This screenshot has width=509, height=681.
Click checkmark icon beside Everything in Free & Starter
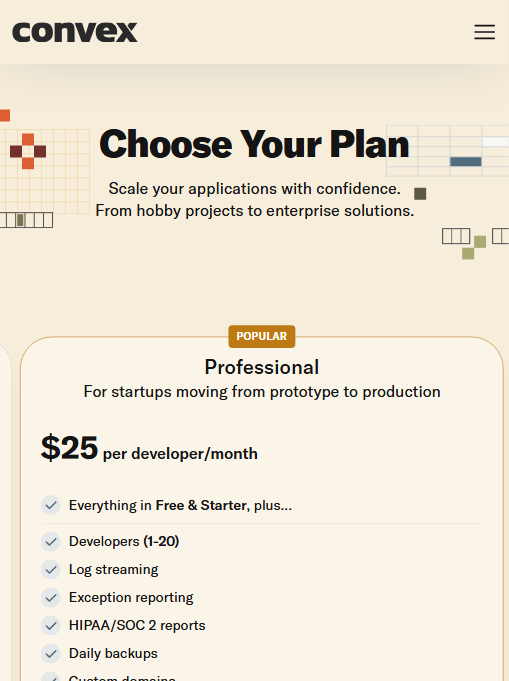click(x=51, y=505)
